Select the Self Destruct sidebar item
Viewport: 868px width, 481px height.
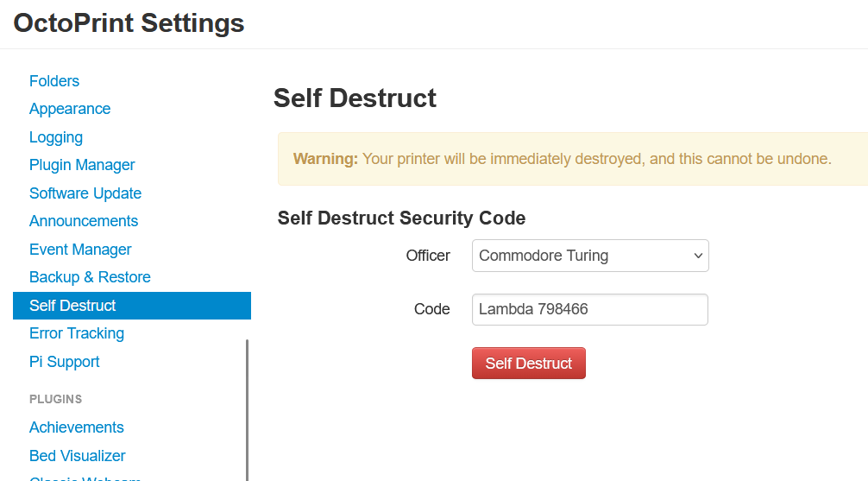72,306
